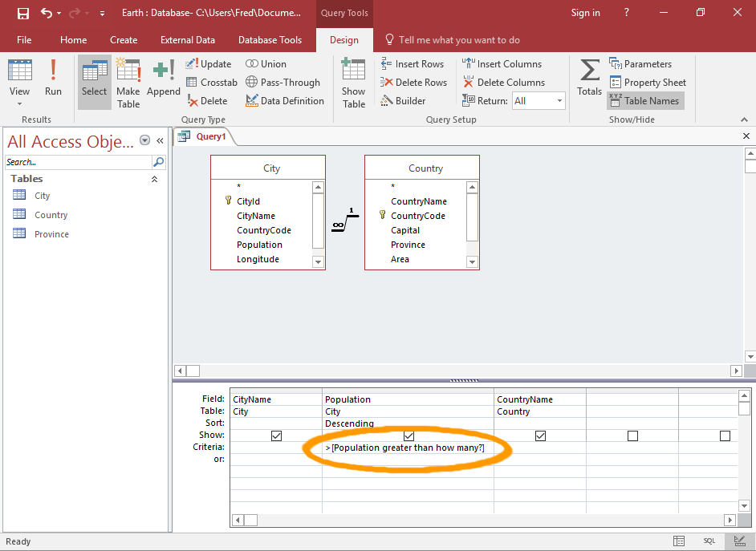Image resolution: width=756 pixels, height=551 pixels.
Task: Click the Totals sigma icon
Action: tap(589, 78)
